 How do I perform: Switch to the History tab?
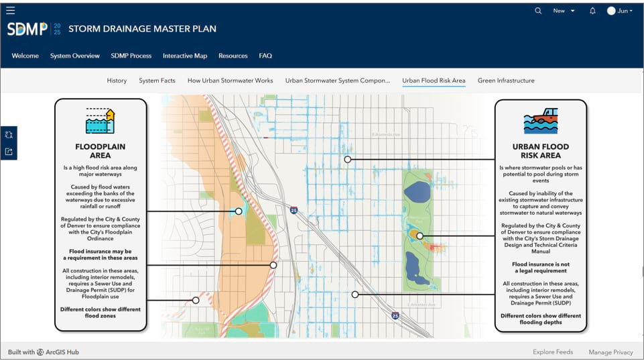tap(117, 81)
